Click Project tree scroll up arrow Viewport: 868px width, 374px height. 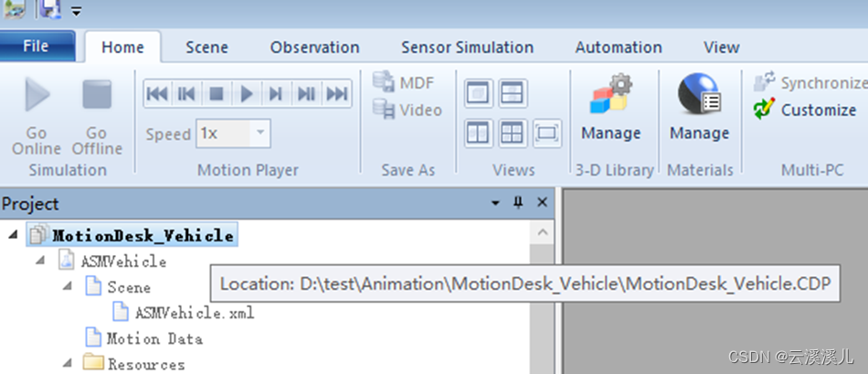click(542, 232)
